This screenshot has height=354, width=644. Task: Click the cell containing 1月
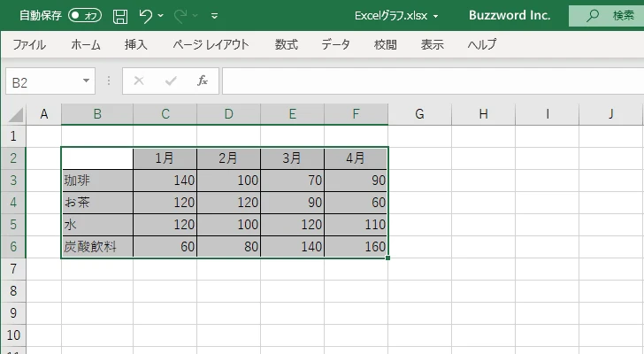click(x=165, y=158)
